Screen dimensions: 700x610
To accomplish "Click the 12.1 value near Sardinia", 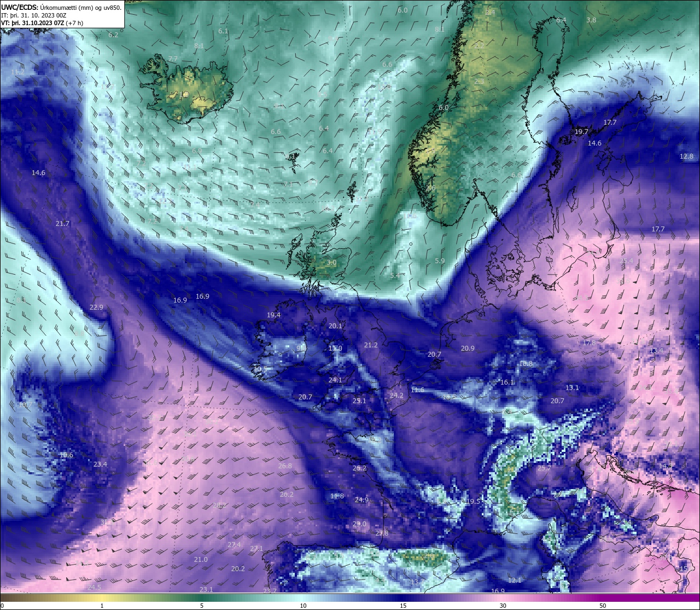I will point(515,580).
